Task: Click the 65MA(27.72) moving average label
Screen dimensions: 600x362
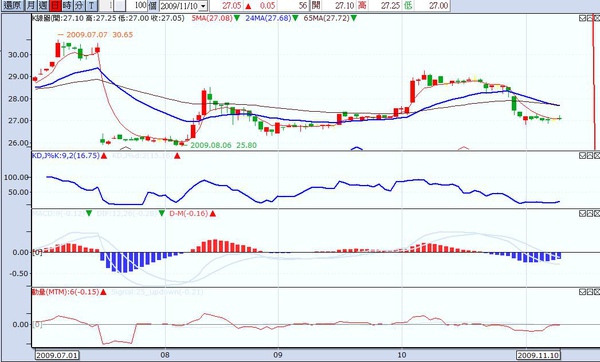Action: click(x=326, y=18)
